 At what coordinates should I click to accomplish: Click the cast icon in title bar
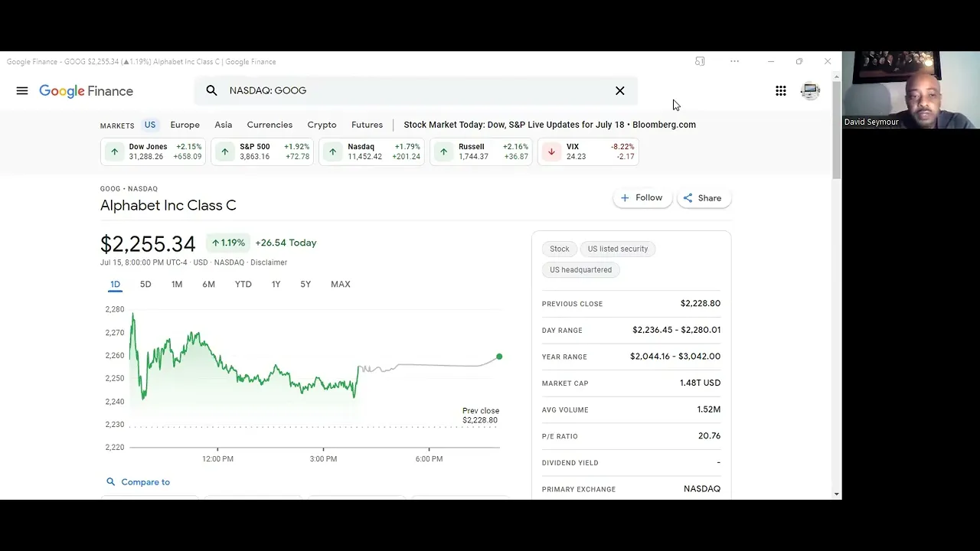[700, 61]
